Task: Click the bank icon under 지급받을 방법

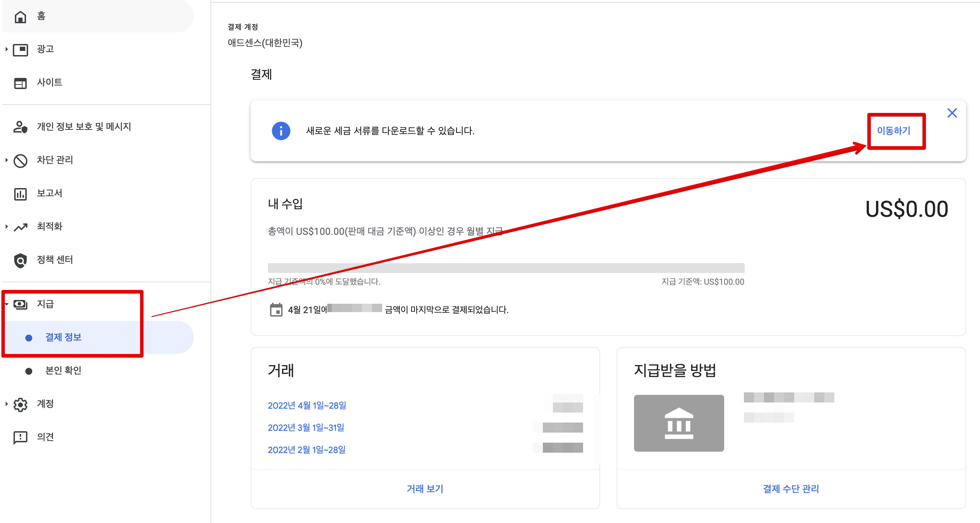Action: (x=678, y=423)
